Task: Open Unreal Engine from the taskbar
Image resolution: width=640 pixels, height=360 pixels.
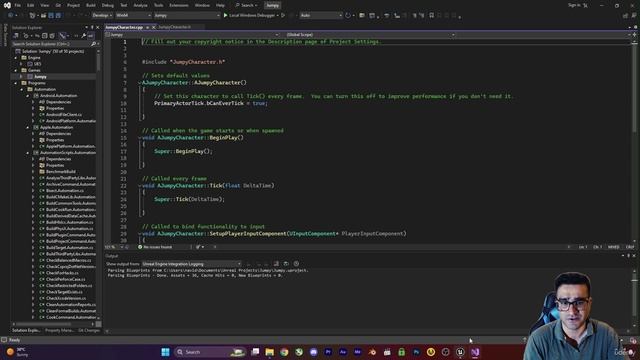Action: click(x=460, y=352)
